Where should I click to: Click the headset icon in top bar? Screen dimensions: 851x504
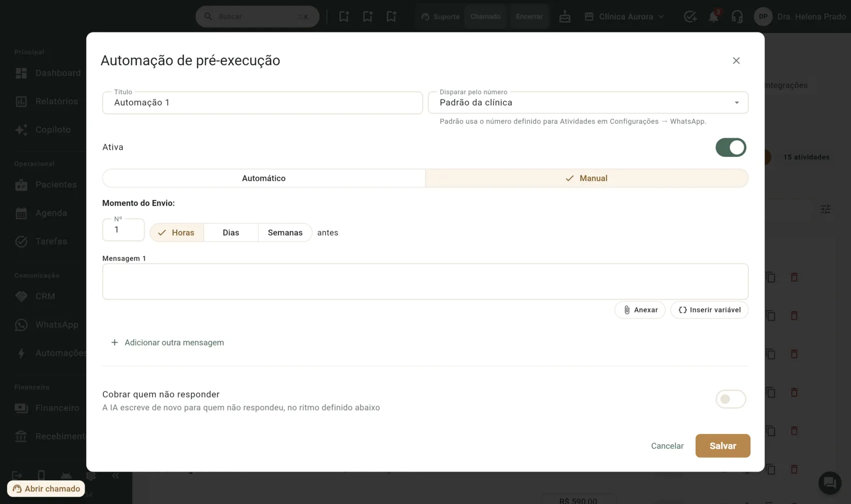click(737, 16)
